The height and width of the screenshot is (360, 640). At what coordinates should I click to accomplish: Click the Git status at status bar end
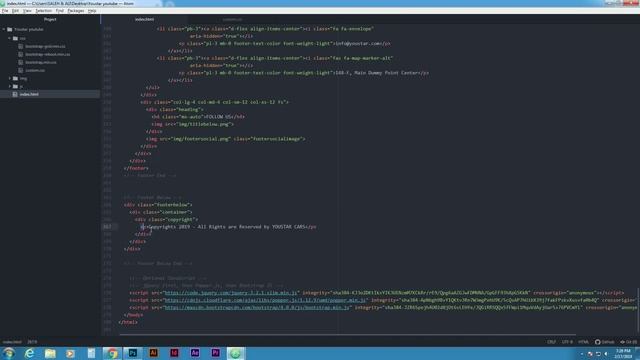629,342
